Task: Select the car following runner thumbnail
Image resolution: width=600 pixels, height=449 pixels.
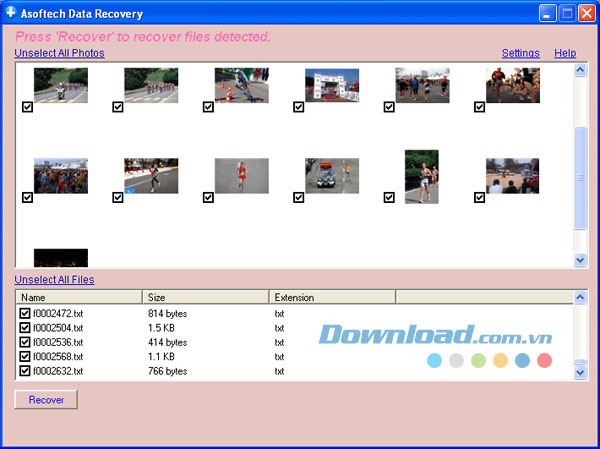Action: pos(332,176)
